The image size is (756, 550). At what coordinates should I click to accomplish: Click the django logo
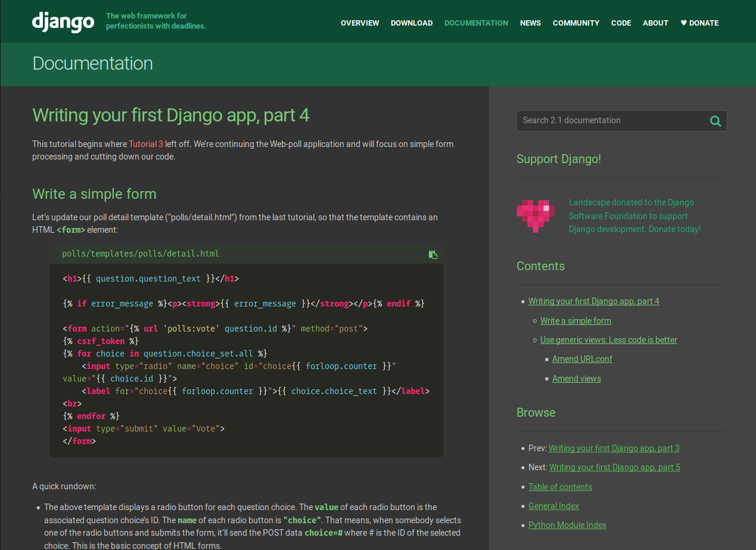pos(63,22)
